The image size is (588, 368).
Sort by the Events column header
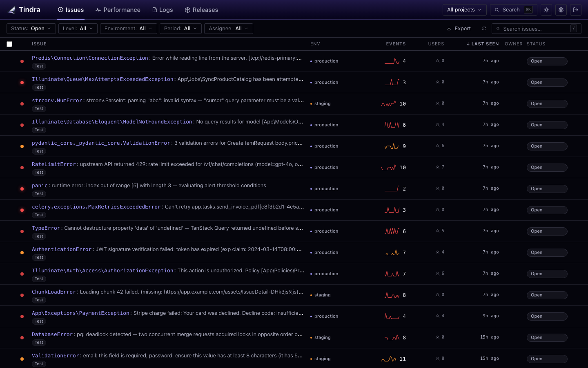point(396,44)
